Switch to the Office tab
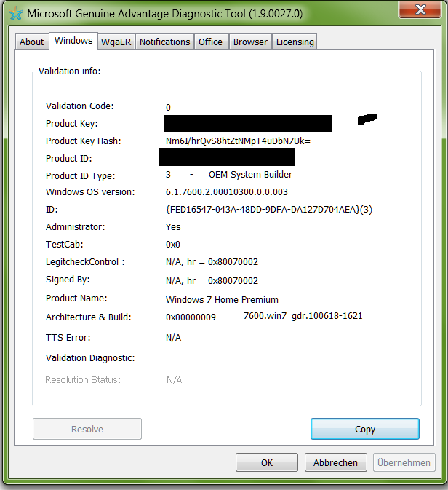 coord(210,42)
